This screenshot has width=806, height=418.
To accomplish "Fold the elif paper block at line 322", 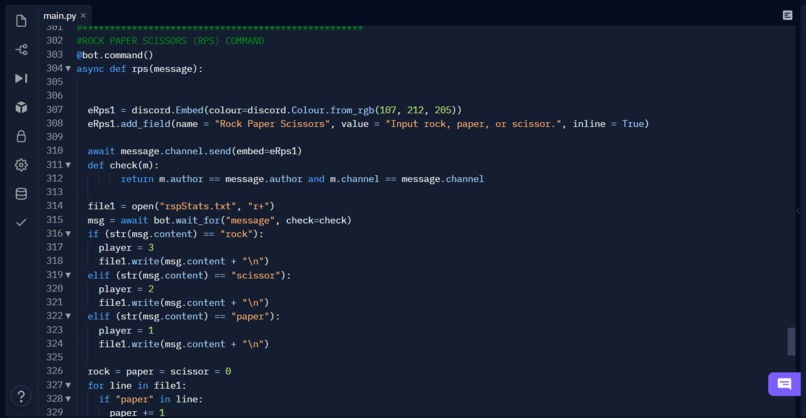I will 68,316.
